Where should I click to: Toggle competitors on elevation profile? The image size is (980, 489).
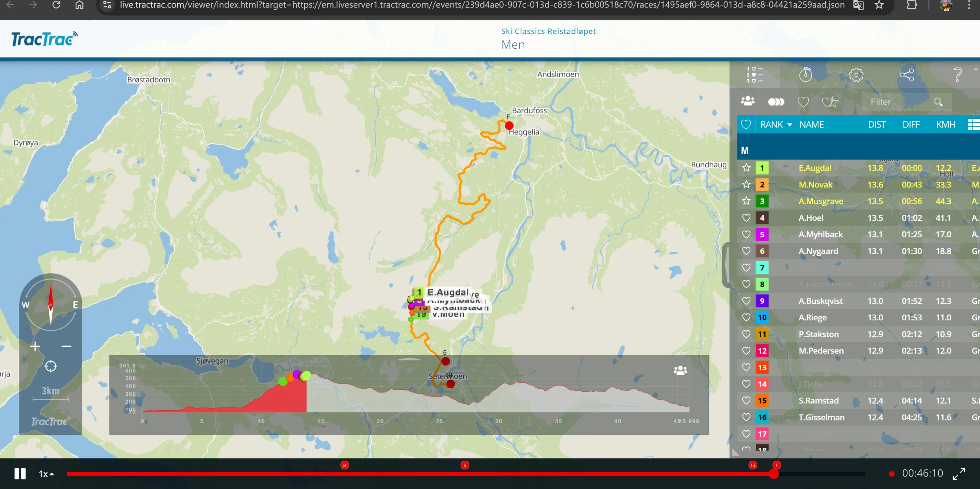(680, 370)
